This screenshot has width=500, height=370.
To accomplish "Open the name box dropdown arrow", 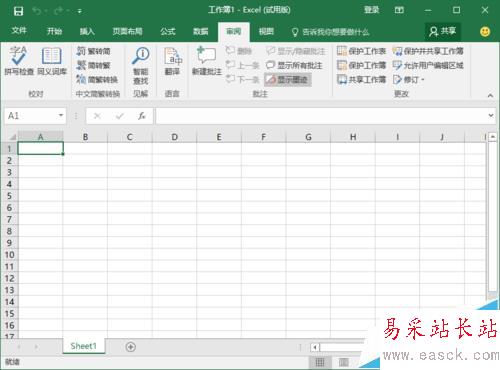I will (61, 115).
